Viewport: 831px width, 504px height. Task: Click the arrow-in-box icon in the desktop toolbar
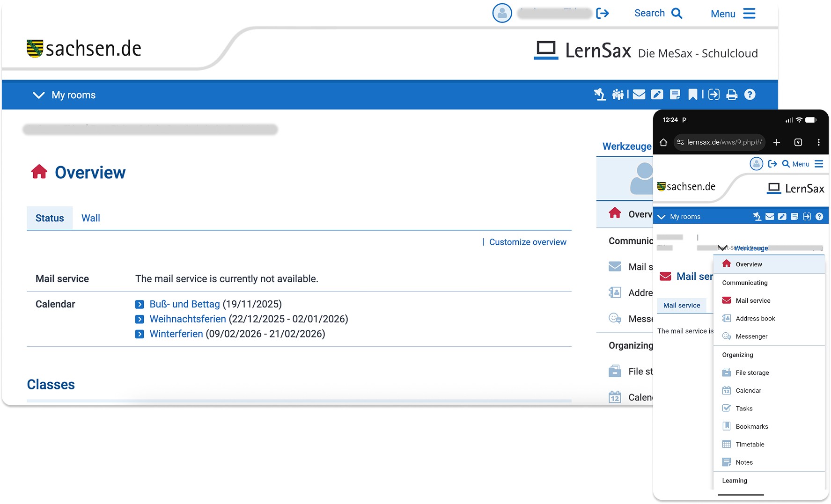click(x=714, y=95)
